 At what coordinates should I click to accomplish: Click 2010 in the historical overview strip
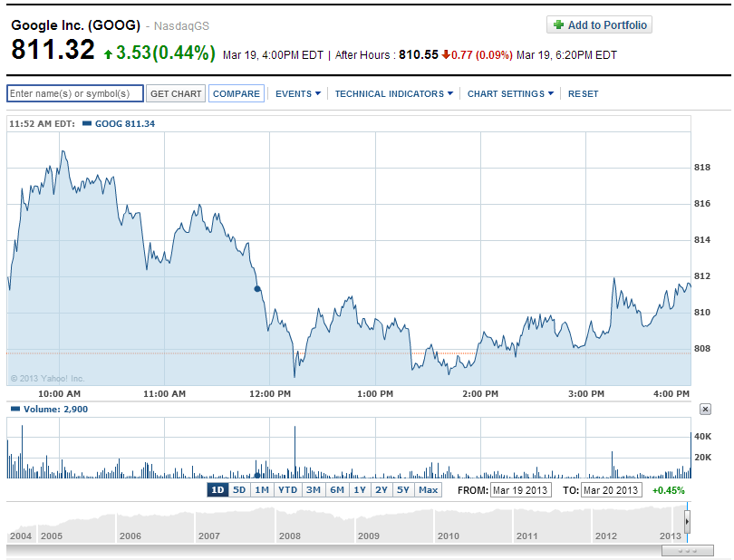(448, 536)
